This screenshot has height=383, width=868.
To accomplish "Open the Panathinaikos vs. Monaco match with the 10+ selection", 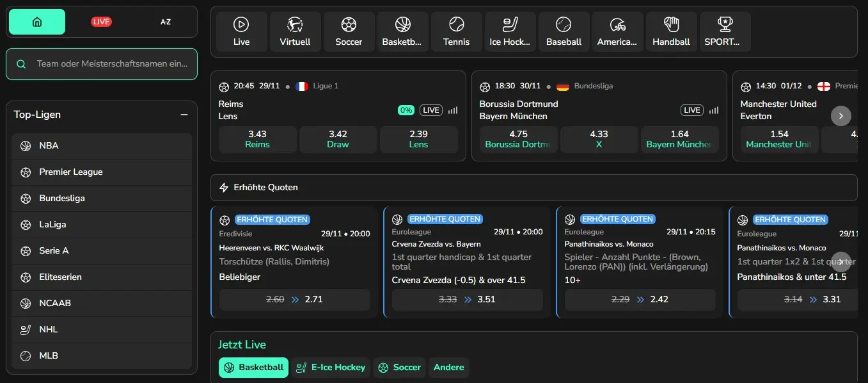I will coord(609,244).
